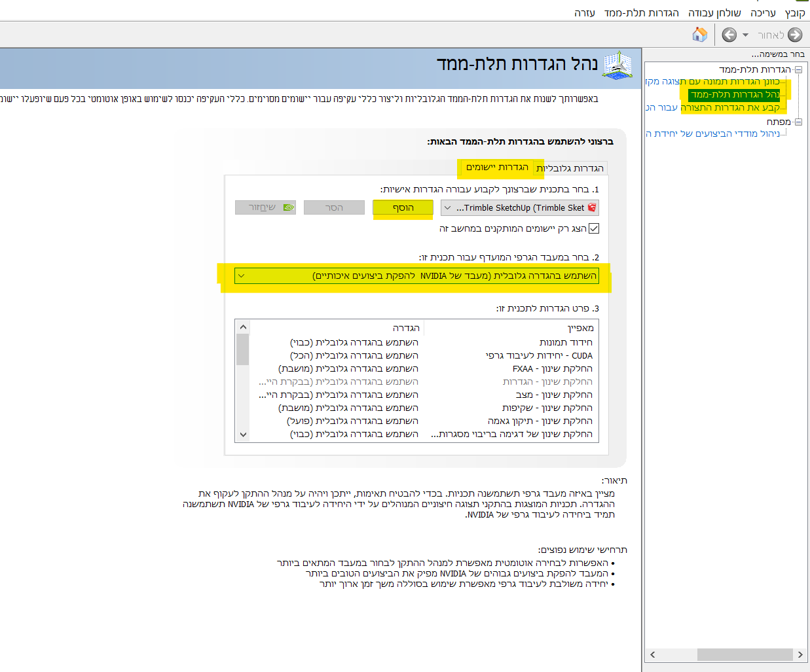Switch to the הגדרות יישומים tab
810x672 pixels.
click(x=497, y=168)
